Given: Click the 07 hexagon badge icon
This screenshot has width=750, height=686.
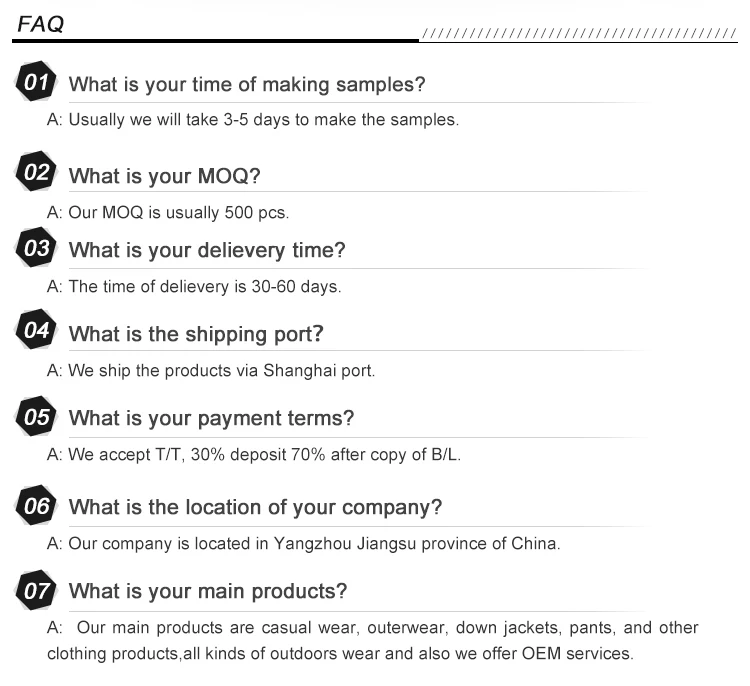Looking at the screenshot, I should (x=37, y=590).
